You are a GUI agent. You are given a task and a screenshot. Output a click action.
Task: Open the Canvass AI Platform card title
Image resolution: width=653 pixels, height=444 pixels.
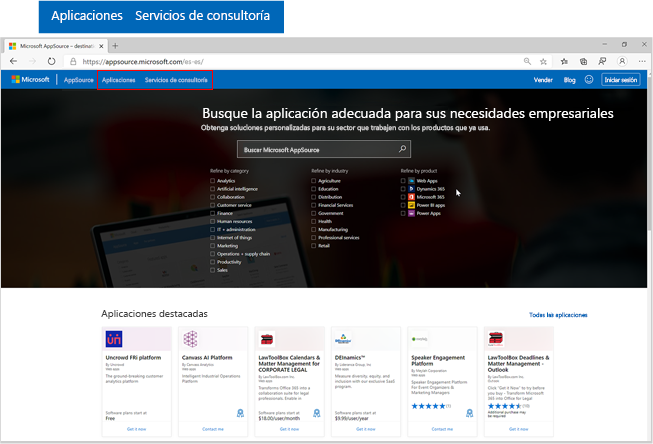pyautogui.click(x=207, y=358)
